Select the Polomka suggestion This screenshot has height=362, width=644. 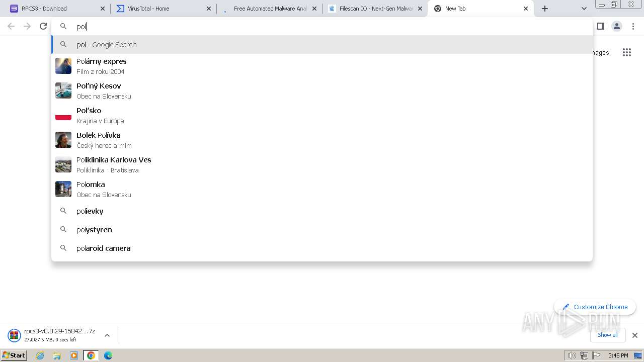click(322, 189)
